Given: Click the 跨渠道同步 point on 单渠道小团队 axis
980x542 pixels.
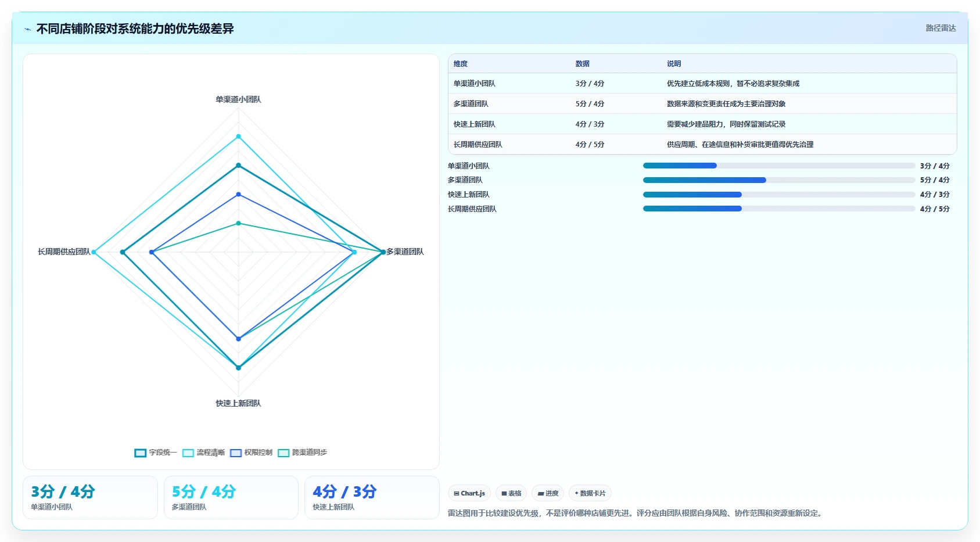Looking at the screenshot, I should pos(238,223).
